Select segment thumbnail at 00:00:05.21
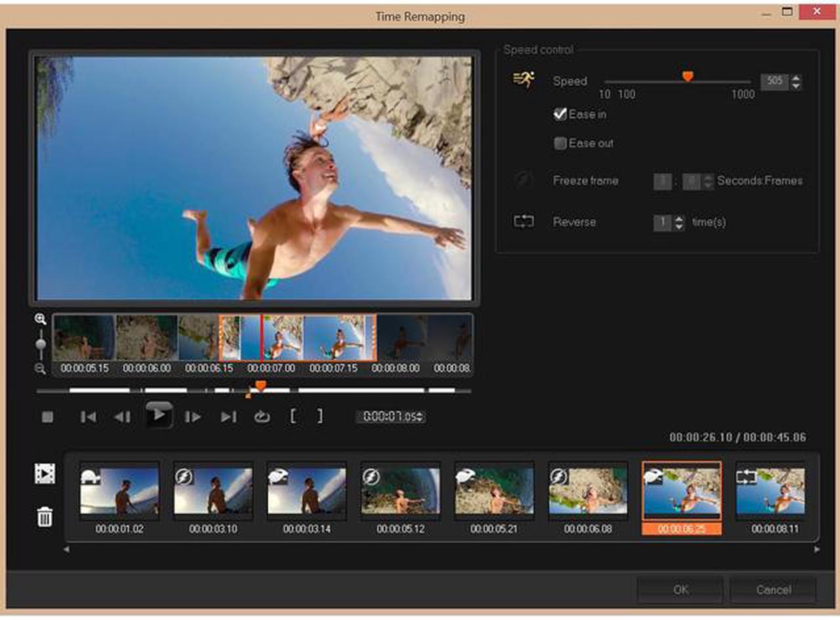The width and height of the screenshot is (840, 620). (x=494, y=491)
